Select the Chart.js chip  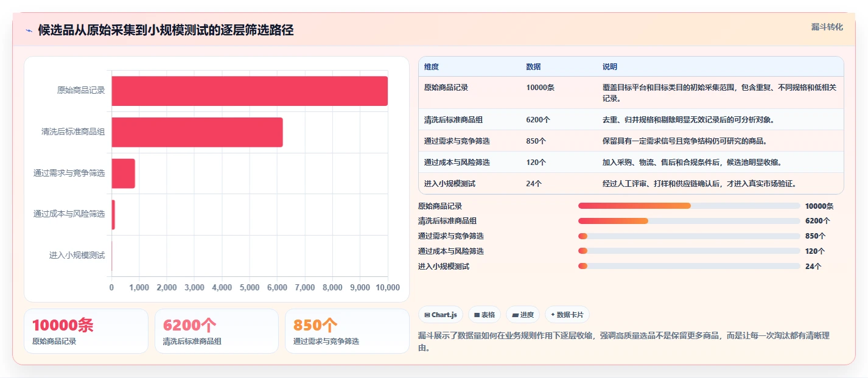[x=440, y=315]
